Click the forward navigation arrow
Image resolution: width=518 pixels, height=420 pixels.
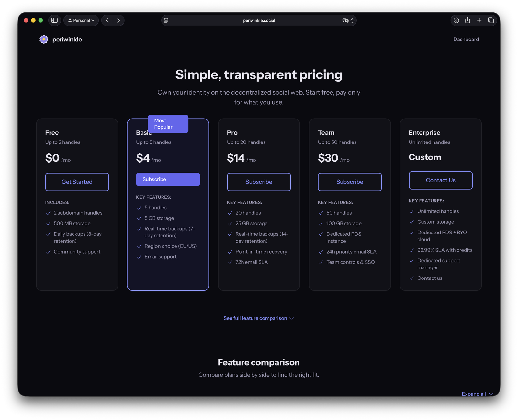pyautogui.click(x=118, y=20)
